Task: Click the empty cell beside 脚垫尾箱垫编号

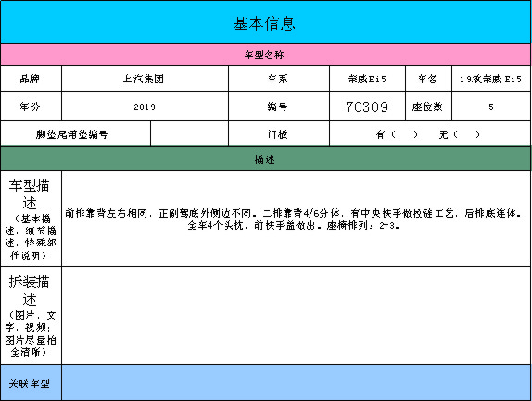Action: click(x=189, y=134)
